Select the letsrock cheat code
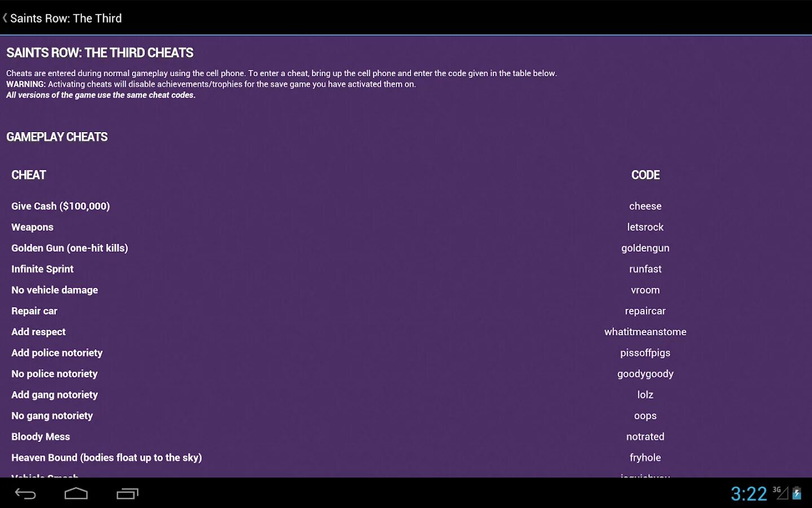Image resolution: width=812 pixels, height=508 pixels. (646, 227)
